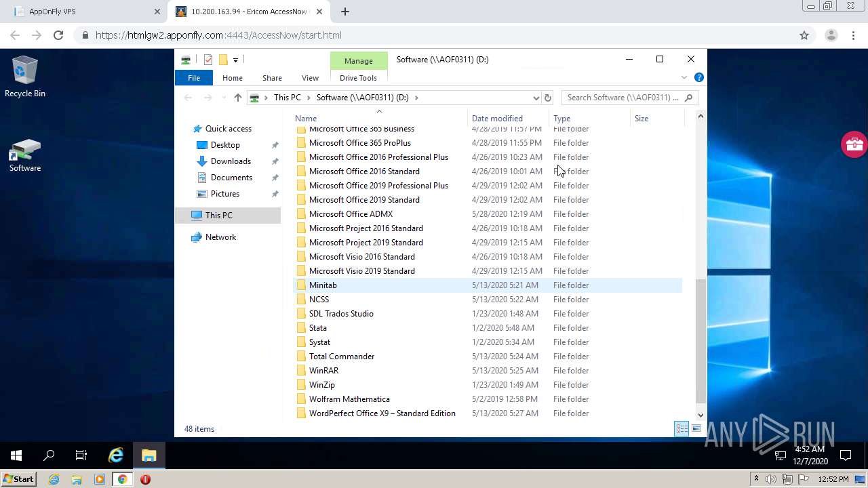
Task: Switch to the Home ribbon tab
Action: 233,78
